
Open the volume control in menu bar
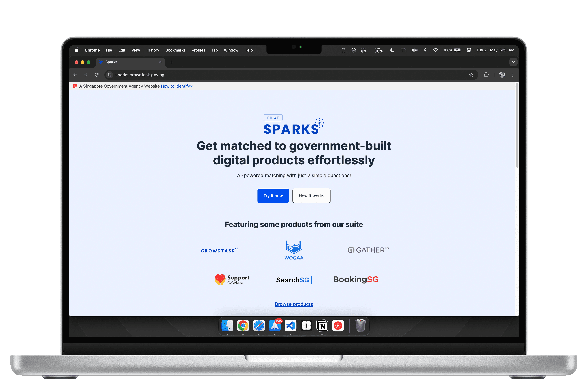(x=414, y=50)
